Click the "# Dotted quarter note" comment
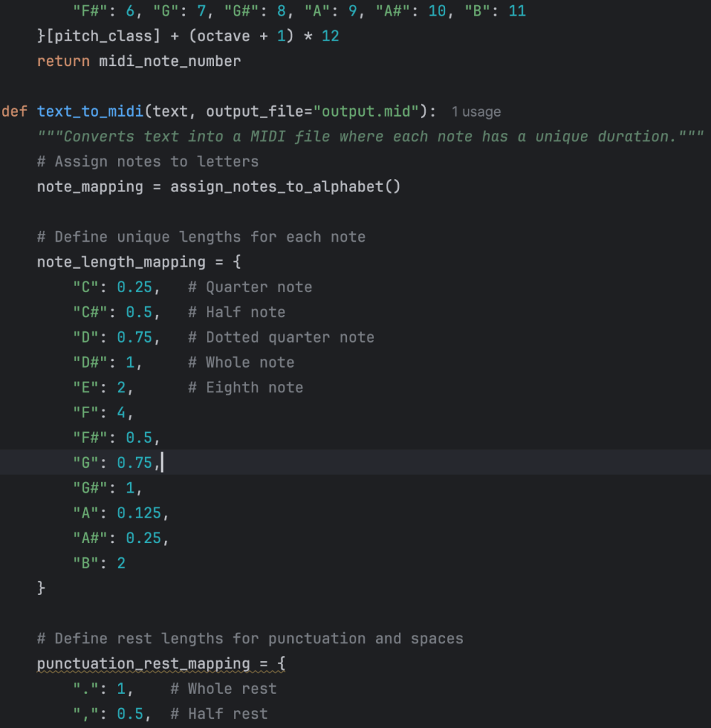This screenshot has width=711, height=728. coord(281,338)
